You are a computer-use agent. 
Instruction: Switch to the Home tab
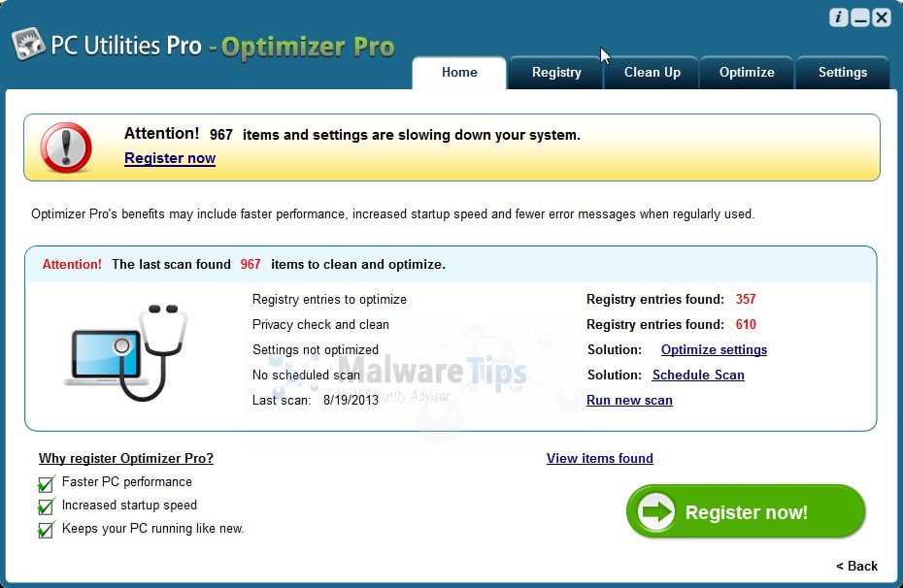[459, 73]
